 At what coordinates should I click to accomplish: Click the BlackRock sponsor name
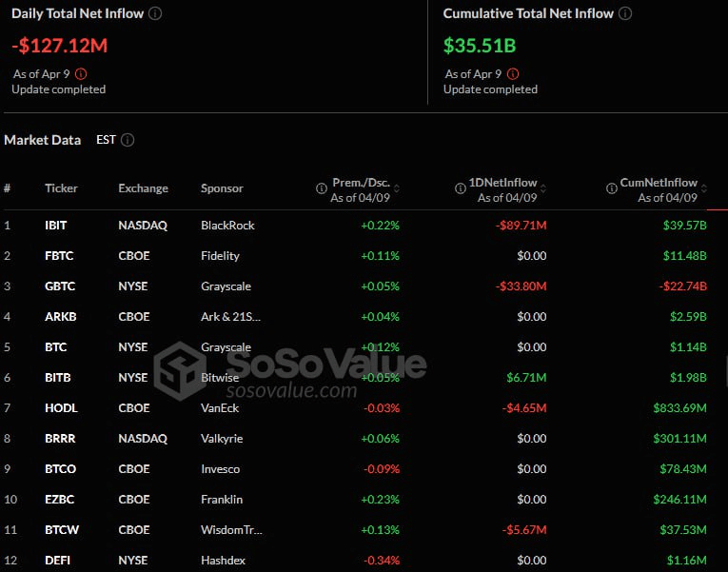227,226
